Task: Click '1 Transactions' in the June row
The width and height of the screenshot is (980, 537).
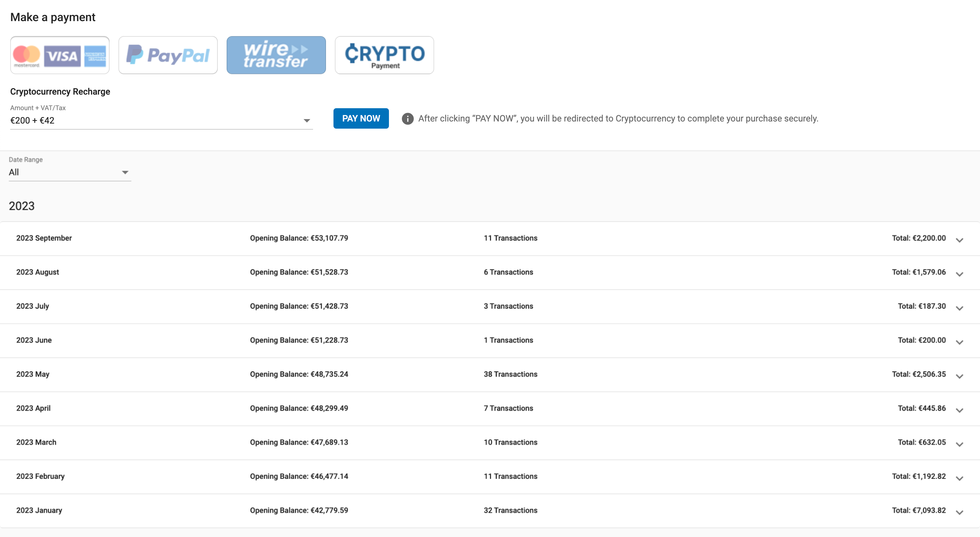Action: pyautogui.click(x=508, y=340)
